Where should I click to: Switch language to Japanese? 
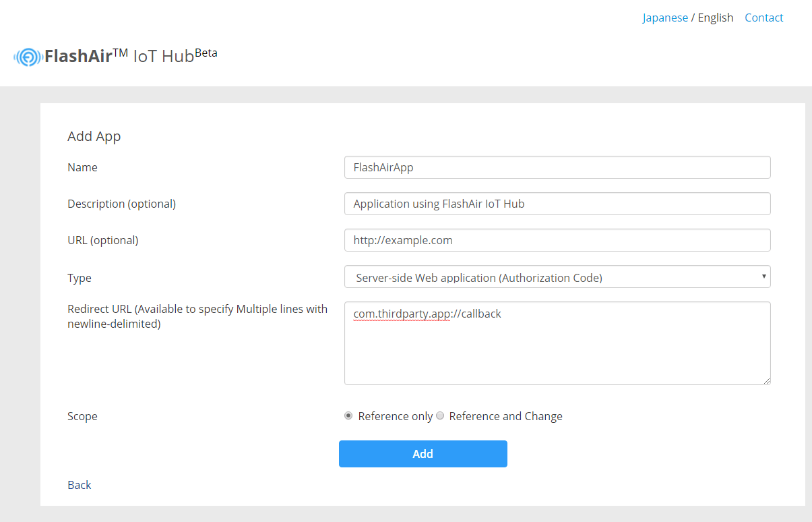pos(665,17)
